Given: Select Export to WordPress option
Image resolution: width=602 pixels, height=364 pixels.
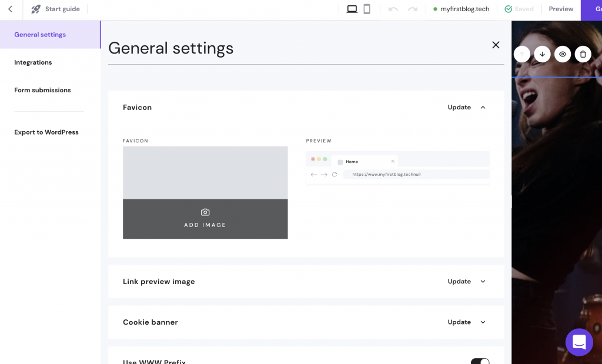Looking at the screenshot, I should (x=46, y=132).
